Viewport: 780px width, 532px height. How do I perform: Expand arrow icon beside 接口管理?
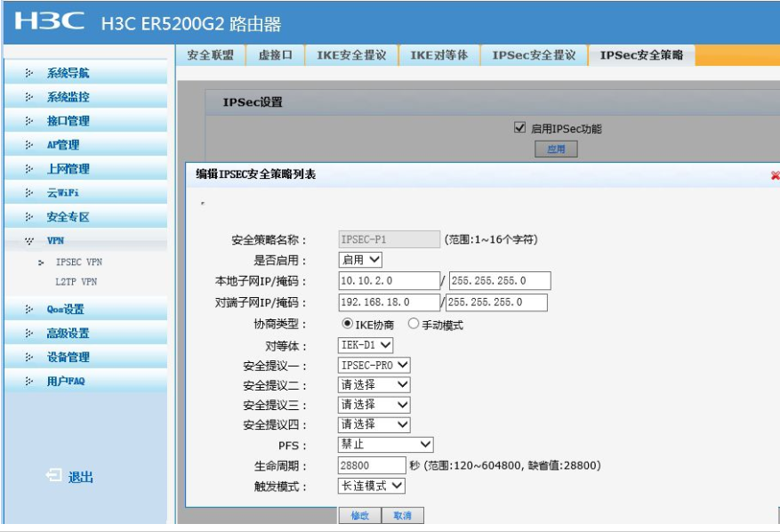tap(28, 121)
